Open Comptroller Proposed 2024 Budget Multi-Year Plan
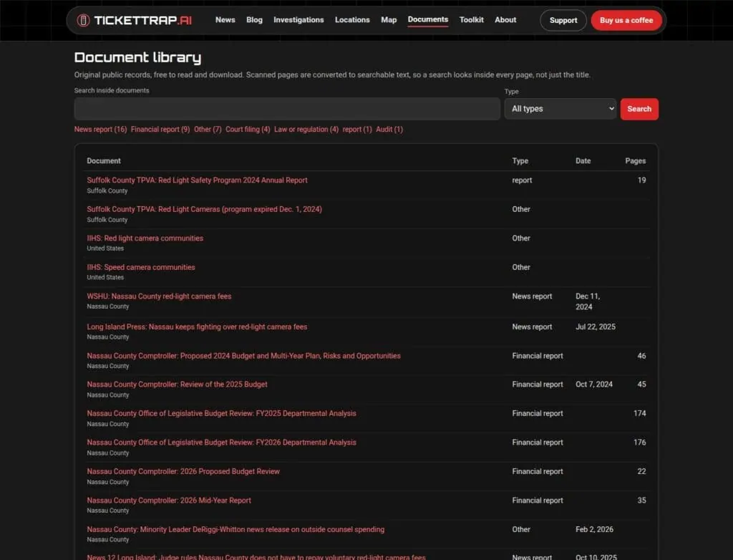Image resolution: width=733 pixels, height=560 pixels. 243,356
